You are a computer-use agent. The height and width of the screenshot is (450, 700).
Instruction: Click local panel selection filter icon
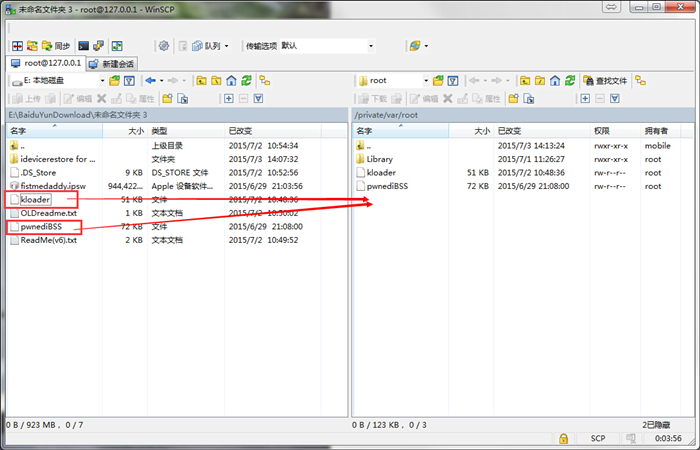pyautogui.click(x=258, y=99)
